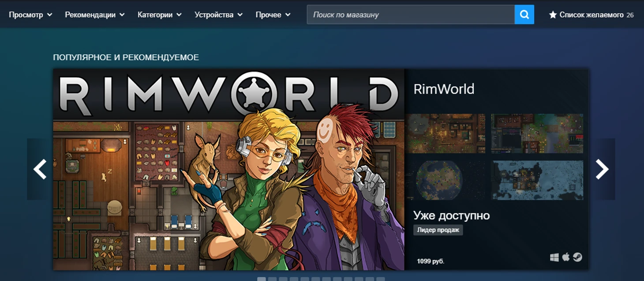Select the Лидер продаж tag
The width and height of the screenshot is (644, 281).
[438, 230]
